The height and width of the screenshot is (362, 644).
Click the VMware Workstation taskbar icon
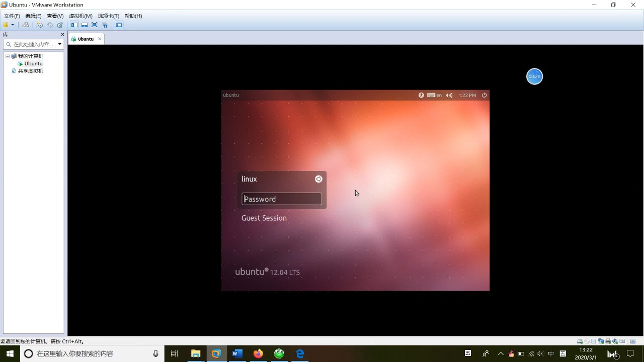pos(216,353)
